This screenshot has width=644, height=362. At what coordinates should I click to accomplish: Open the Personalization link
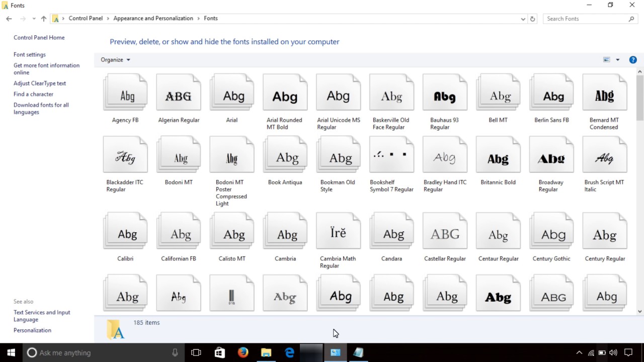(32, 330)
